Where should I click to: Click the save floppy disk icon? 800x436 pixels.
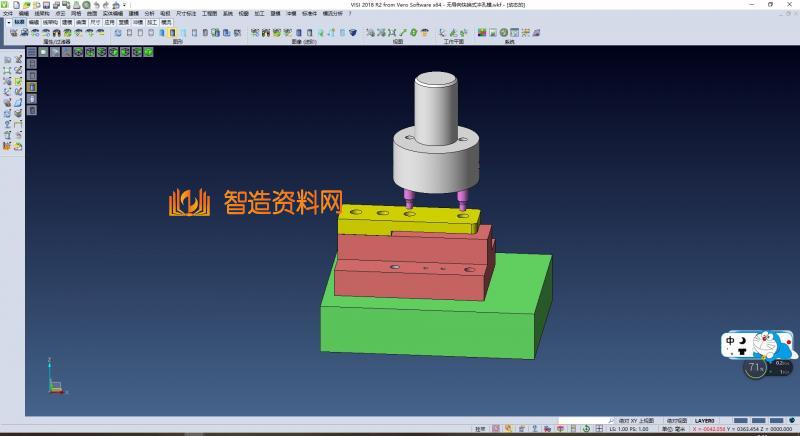46,5
